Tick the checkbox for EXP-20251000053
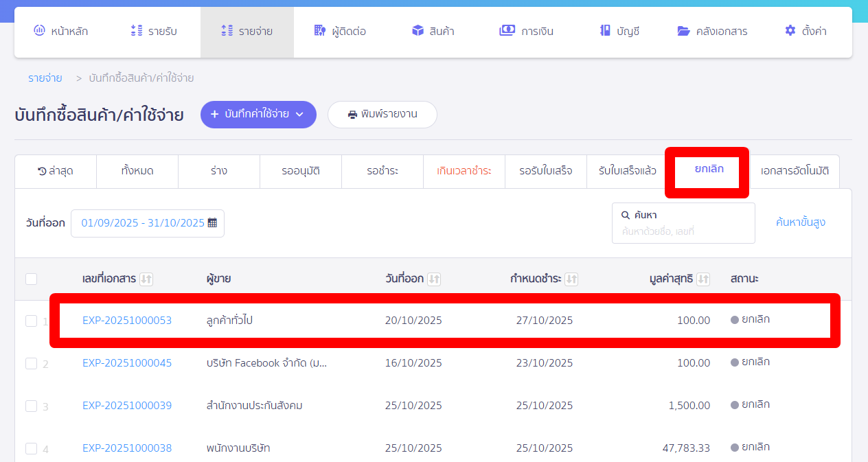Image resolution: width=868 pixels, height=462 pixels. pos(31,321)
